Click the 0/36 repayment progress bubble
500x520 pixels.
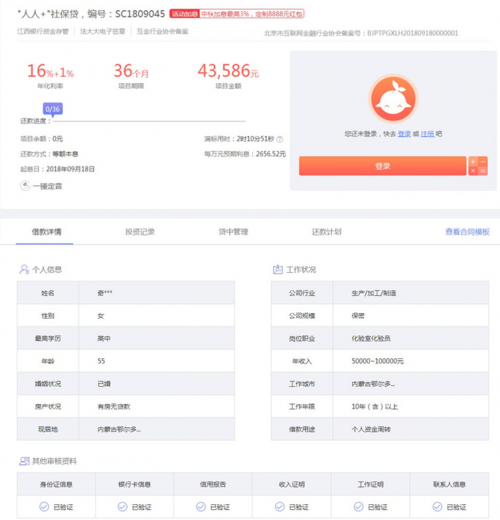point(53,109)
